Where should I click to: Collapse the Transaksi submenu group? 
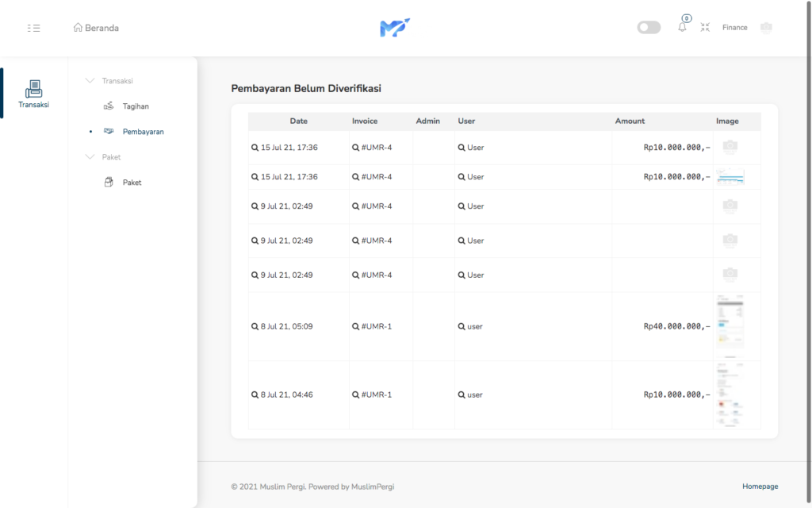[x=90, y=81]
